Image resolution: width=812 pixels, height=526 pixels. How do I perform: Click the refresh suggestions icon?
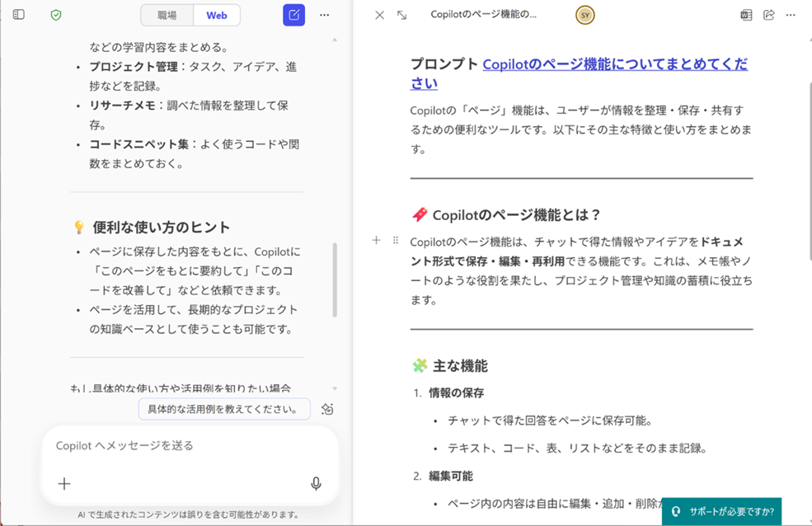326,409
